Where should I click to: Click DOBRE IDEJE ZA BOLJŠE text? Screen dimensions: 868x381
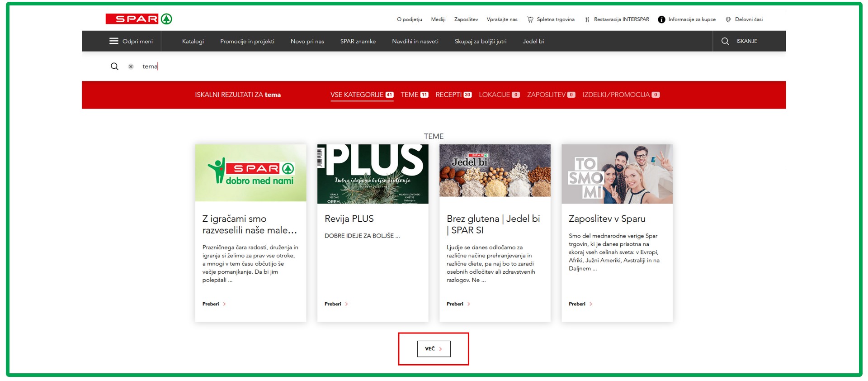tap(362, 236)
